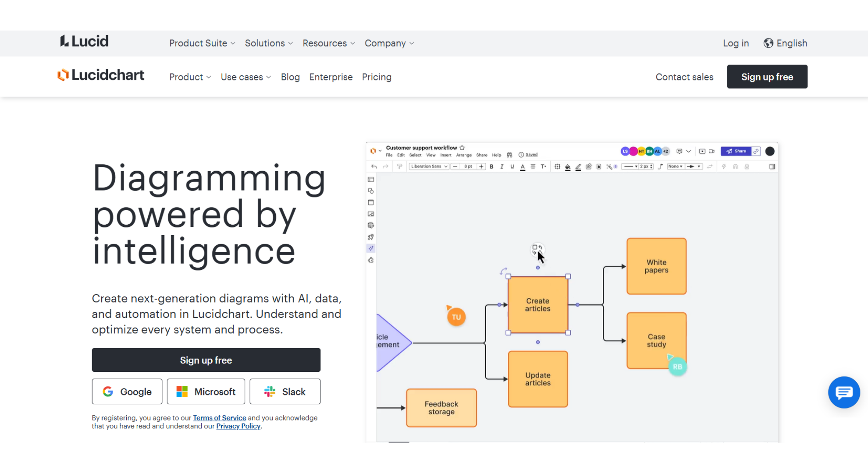Click the Sign up free button

coord(206,360)
